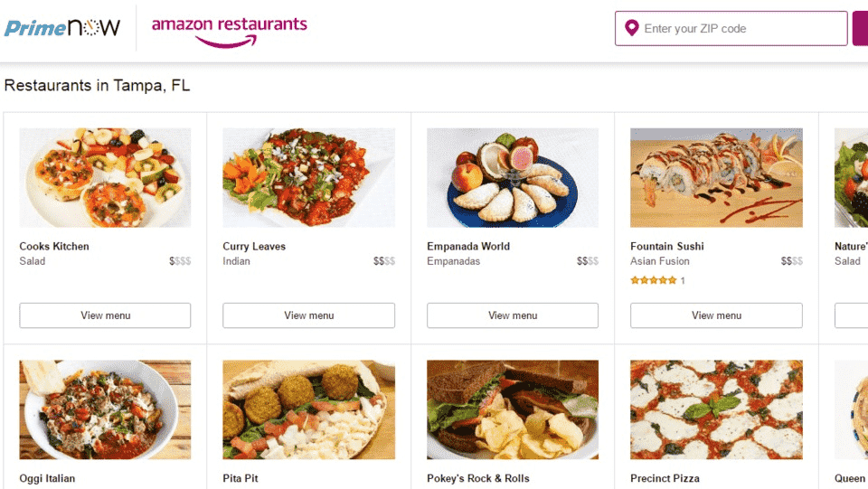Click the Fountain Sushi star rating
Image resolution: width=868 pixels, height=489 pixels.
coord(653,280)
